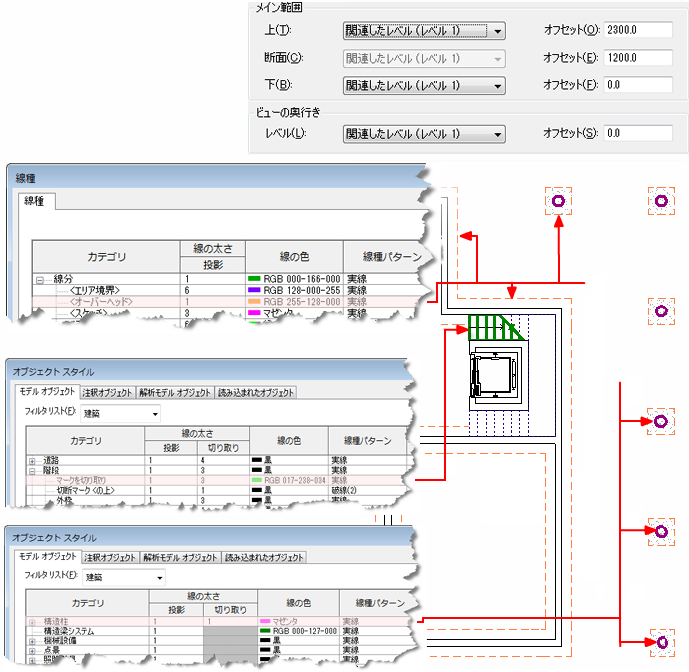
Task: Open the マゼンタ line color of 構造柱
Action: [x=298, y=621]
